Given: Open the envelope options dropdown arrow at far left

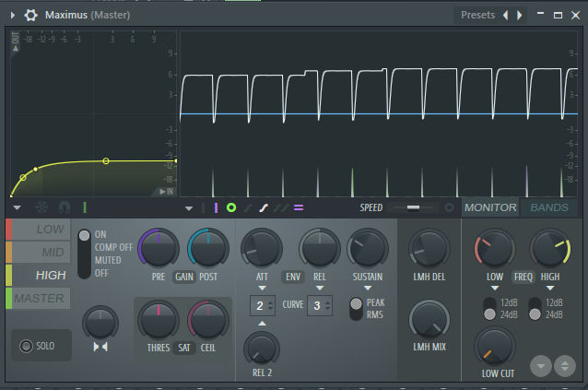Looking at the screenshot, I should coord(17,207).
